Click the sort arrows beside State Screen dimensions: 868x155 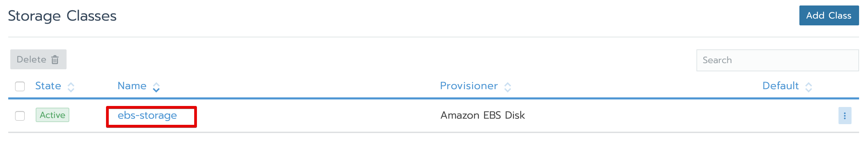click(71, 87)
